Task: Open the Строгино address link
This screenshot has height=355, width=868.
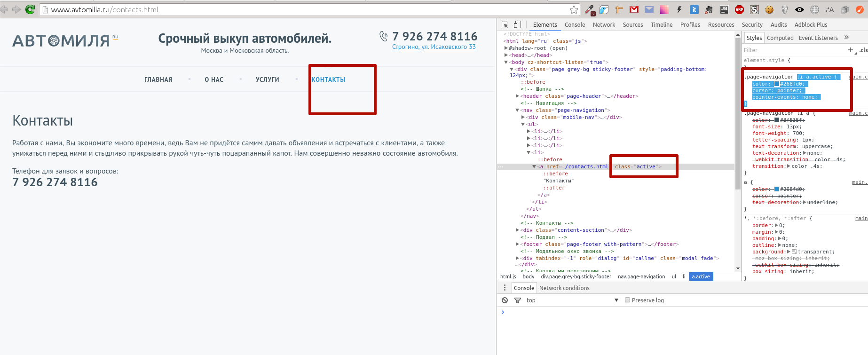Action: pyautogui.click(x=434, y=47)
